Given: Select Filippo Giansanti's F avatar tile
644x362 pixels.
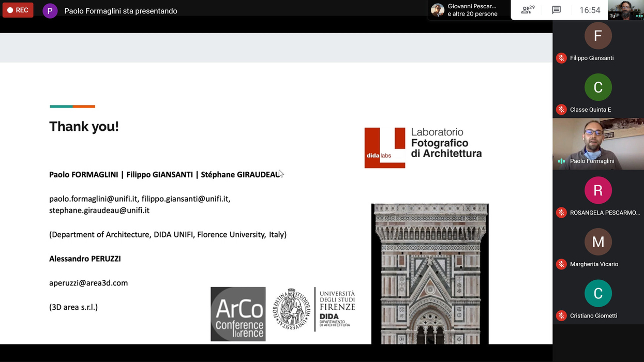Looking at the screenshot, I should [x=598, y=36].
